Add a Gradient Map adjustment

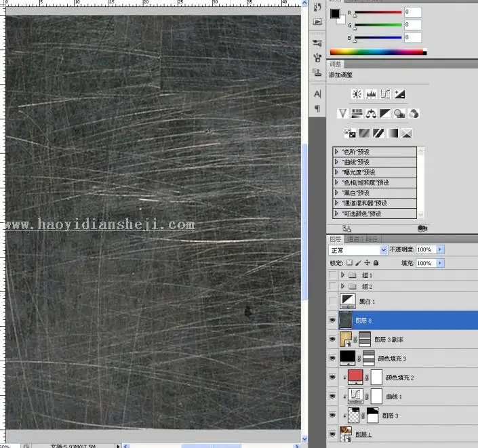tap(393, 134)
